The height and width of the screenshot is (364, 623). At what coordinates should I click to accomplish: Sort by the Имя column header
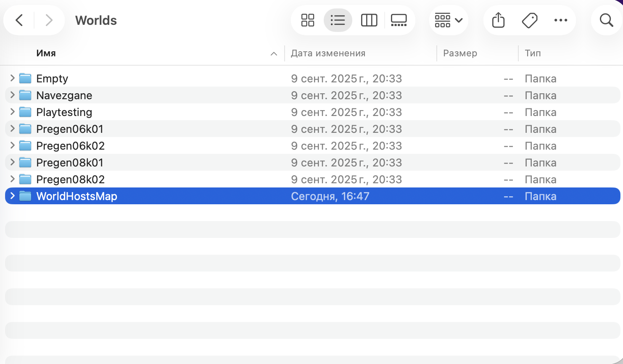(x=46, y=53)
